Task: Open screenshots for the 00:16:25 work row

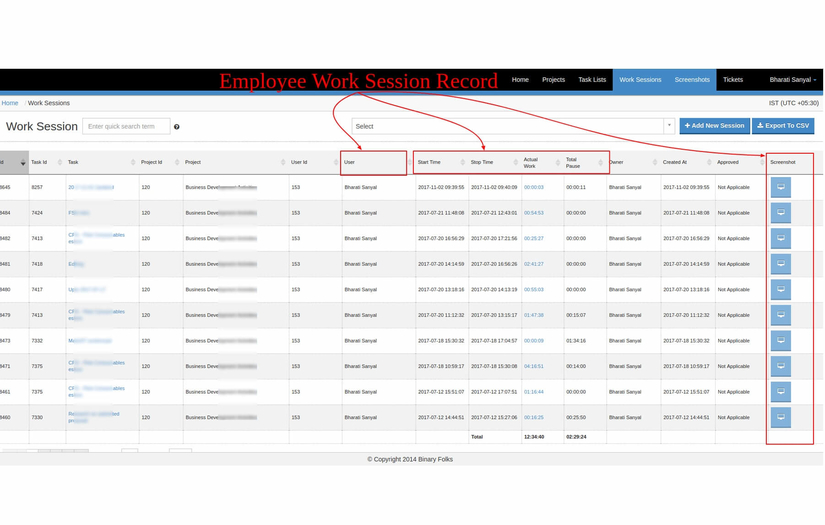Action: (x=780, y=417)
